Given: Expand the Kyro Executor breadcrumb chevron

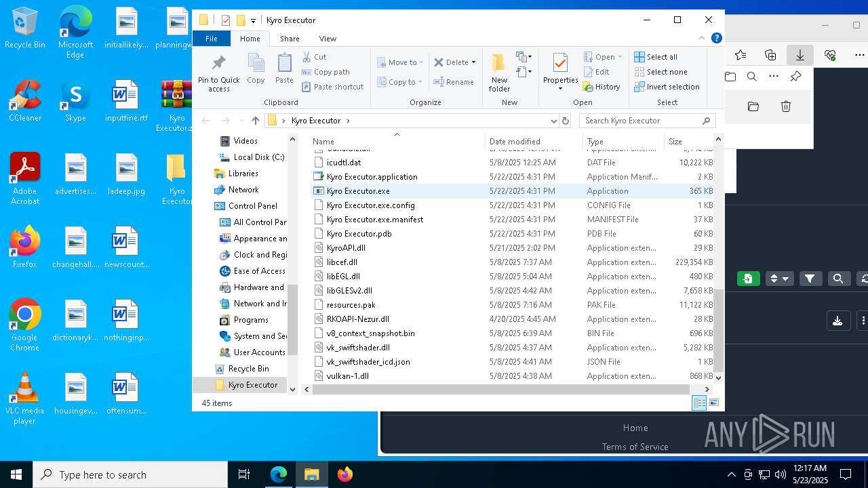Looking at the screenshot, I should point(348,121).
